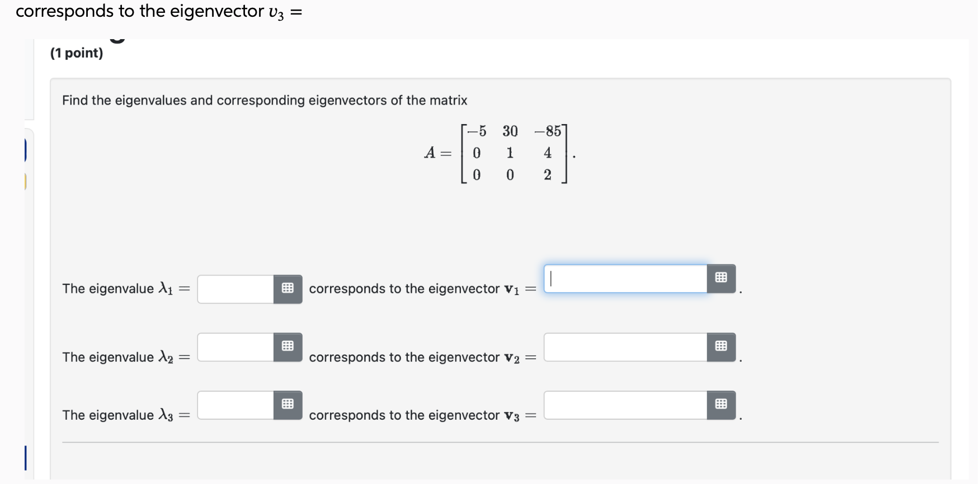The height and width of the screenshot is (484, 980).
Task: Open the equation keypad beside eigenvector v3
Action: coord(722,404)
